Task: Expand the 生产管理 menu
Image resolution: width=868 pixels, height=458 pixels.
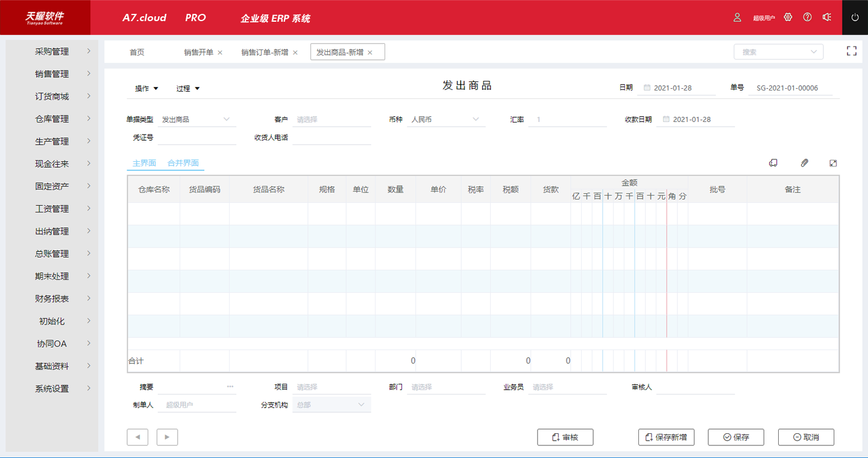Action: click(x=52, y=142)
